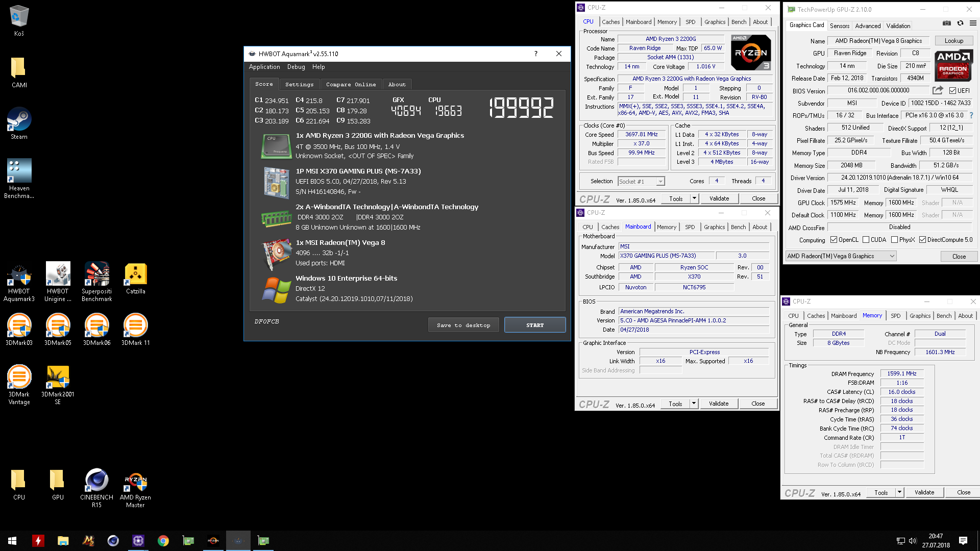Switch to Aquamark About tab
The height and width of the screenshot is (551, 980).
point(397,84)
